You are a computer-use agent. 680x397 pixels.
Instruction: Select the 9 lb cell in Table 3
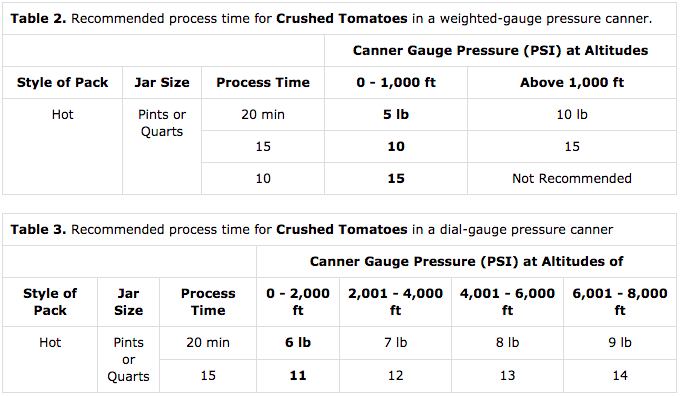pos(619,343)
